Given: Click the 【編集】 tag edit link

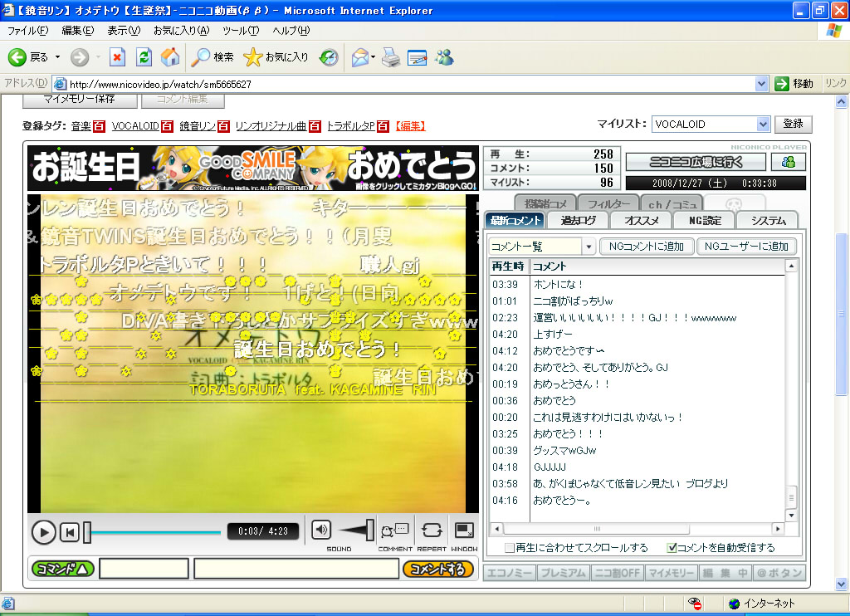Looking at the screenshot, I should [410, 126].
